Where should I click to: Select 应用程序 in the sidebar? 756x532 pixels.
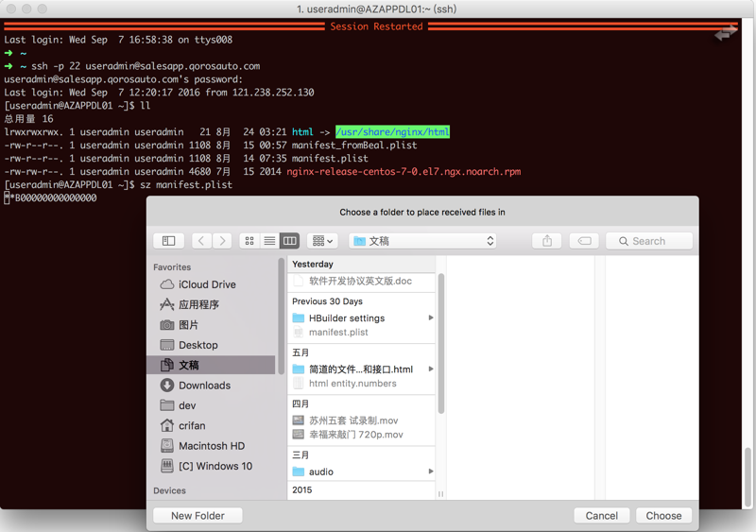pyautogui.click(x=212, y=304)
